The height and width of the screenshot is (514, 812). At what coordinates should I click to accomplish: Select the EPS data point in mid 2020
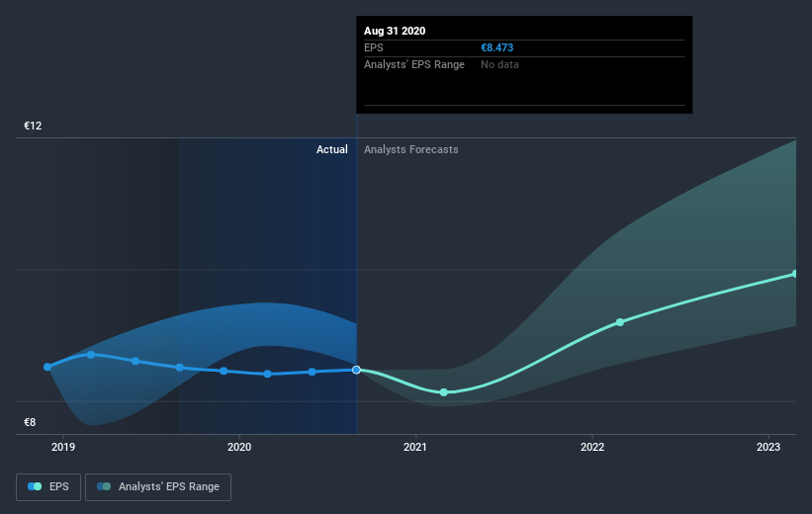[x=312, y=372]
